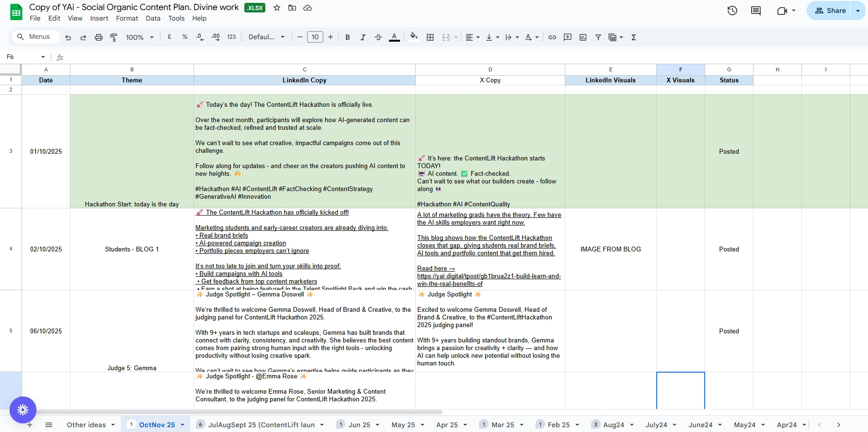Open the OctNov 25 tab options arrow
Screen dimensions: 868x432
(x=183, y=425)
